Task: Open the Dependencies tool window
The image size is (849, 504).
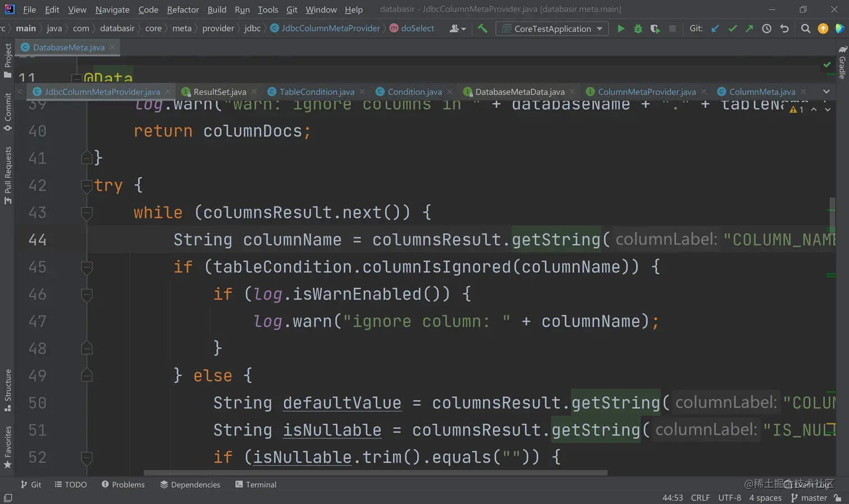Action: point(190,484)
